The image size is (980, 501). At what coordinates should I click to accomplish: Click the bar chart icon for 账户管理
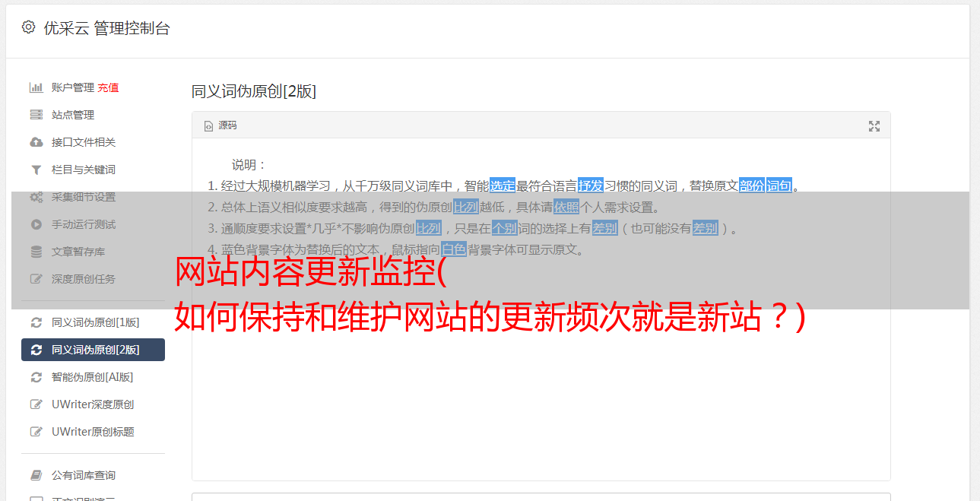click(x=36, y=87)
